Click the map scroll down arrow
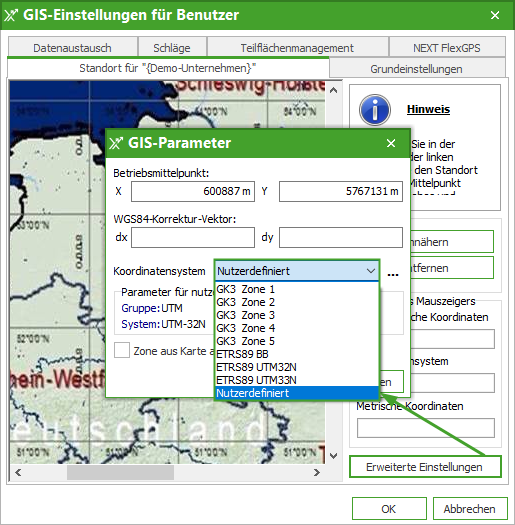 pyautogui.click(x=334, y=456)
